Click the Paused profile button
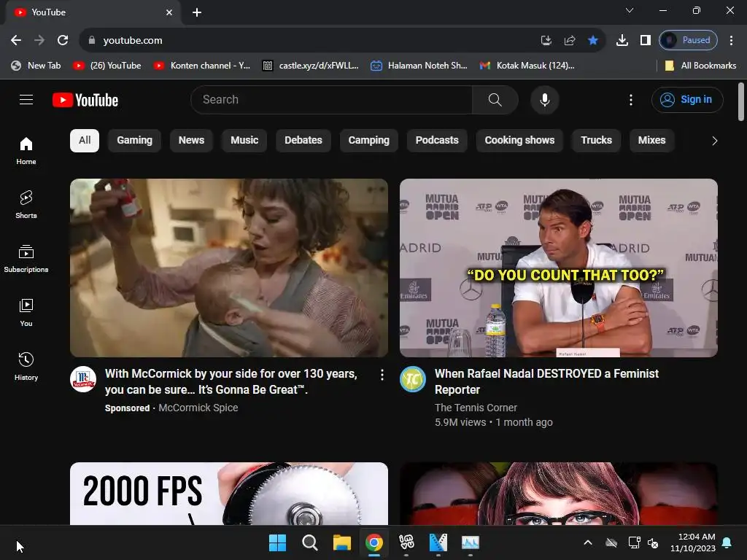The image size is (747, 560). (688, 41)
